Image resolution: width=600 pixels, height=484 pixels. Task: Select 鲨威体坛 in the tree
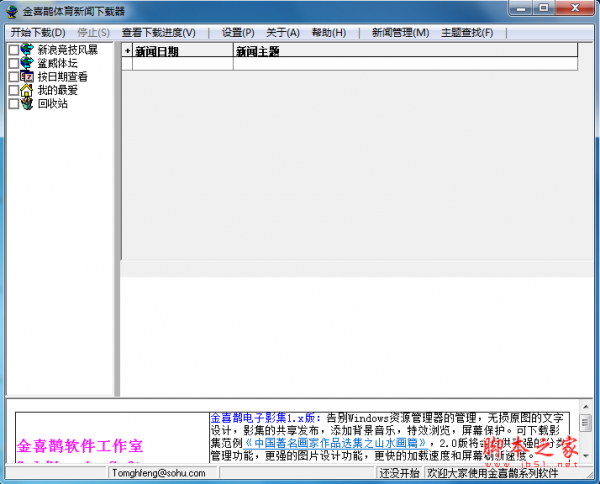point(58,63)
